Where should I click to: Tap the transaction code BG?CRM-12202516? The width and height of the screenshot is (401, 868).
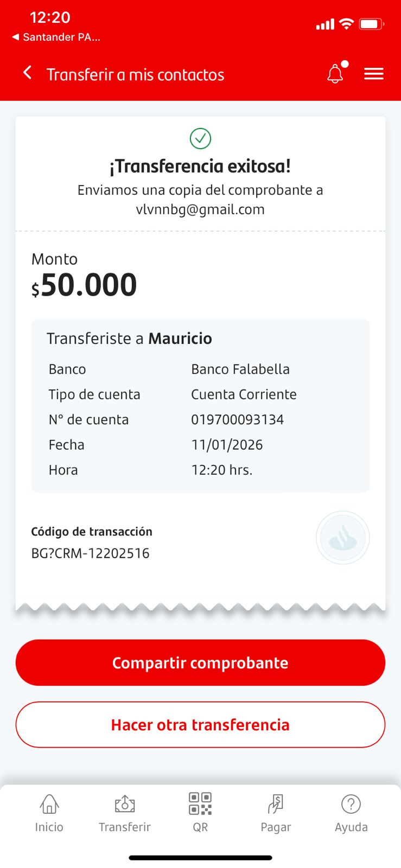click(x=90, y=553)
